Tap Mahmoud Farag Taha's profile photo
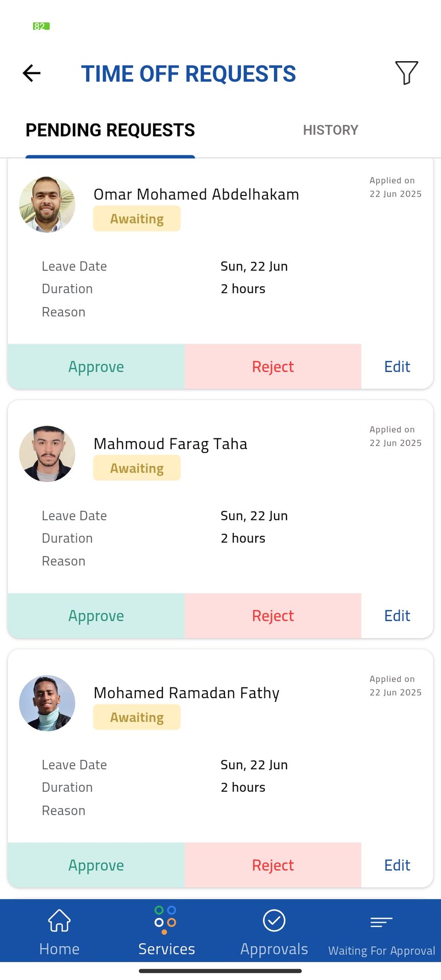441x980 pixels. (47, 454)
